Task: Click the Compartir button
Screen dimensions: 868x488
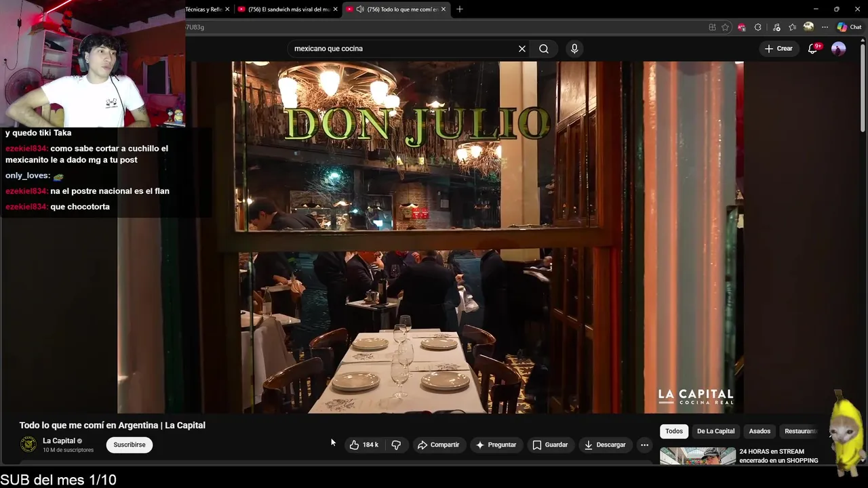Action: point(438,445)
